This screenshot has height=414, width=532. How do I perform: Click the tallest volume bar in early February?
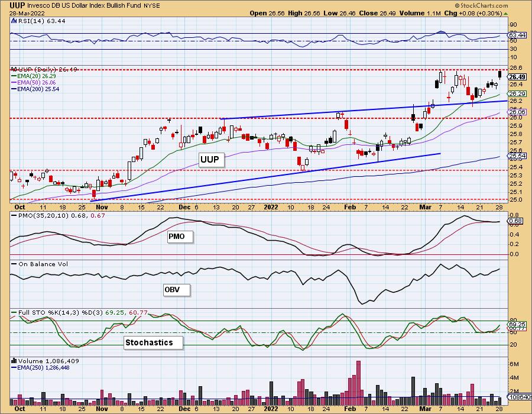[358, 383]
